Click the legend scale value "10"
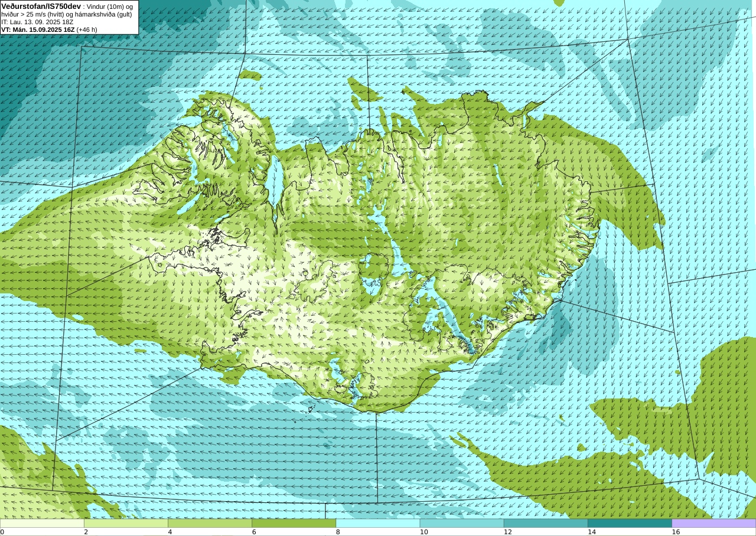 coord(424,532)
